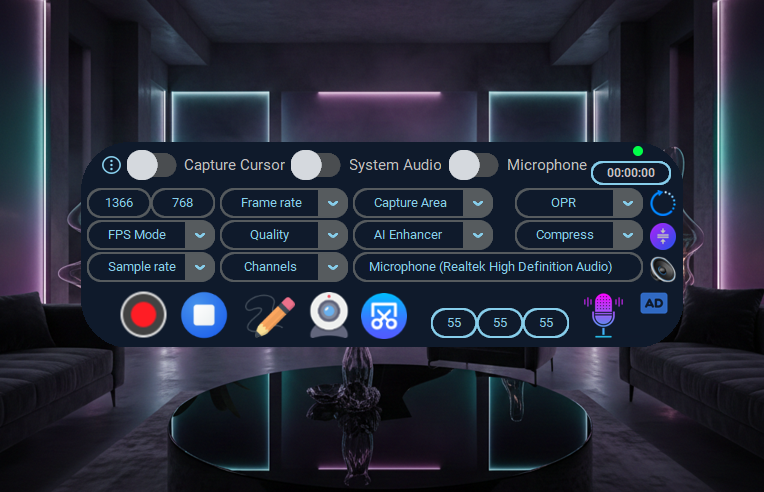The image size is (764, 492).
Task: Expand the OPR dropdown arrow
Action: [628, 203]
